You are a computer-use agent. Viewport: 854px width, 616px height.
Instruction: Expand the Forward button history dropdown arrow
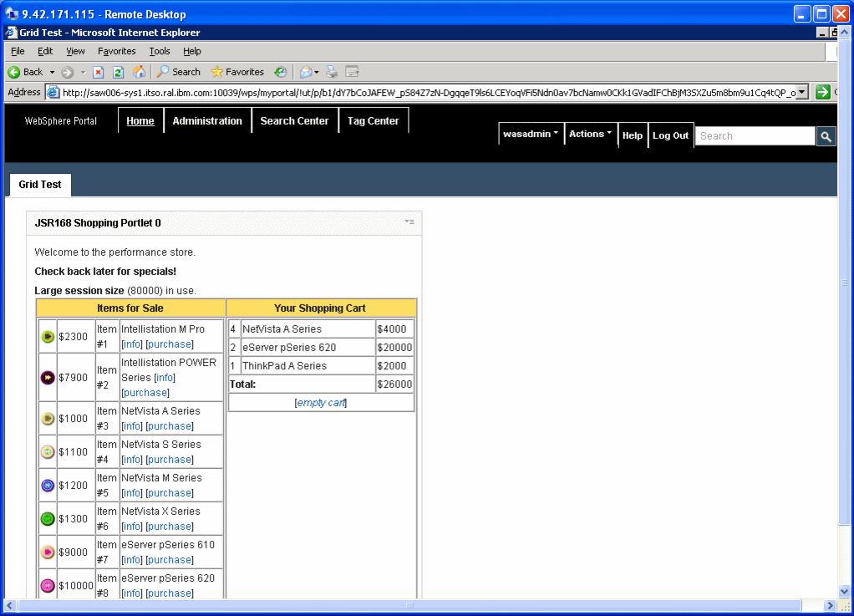point(83,72)
